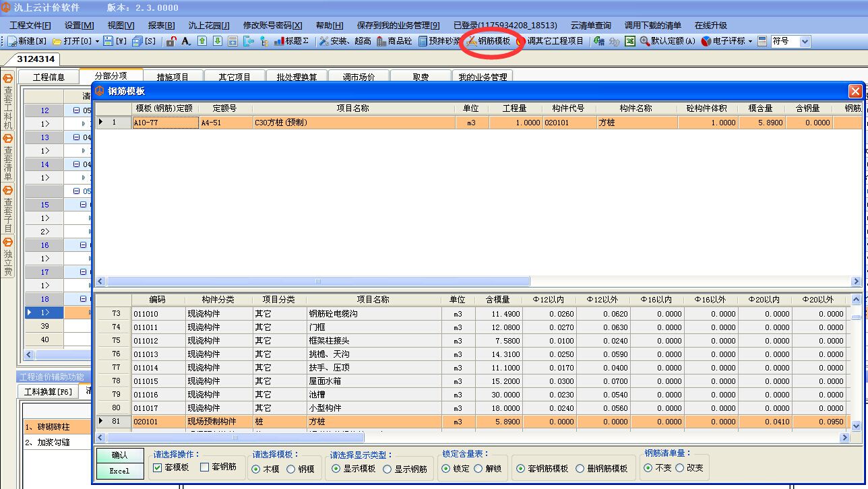
Task: Open 修改账号密码[X] menu
Action: point(272,26)
